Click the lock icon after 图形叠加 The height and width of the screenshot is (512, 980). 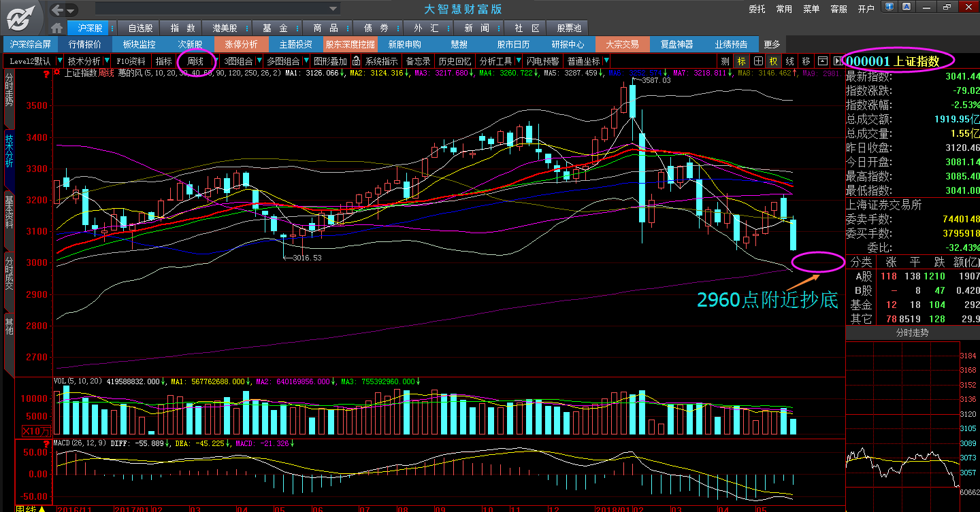(355, 61)
